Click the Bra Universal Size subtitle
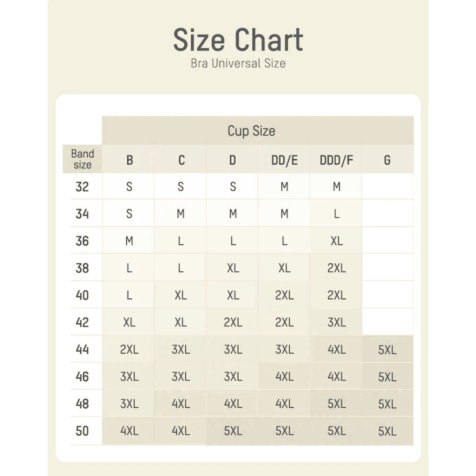476x476 pixels. pyautogui.click(x=238, y=63)
